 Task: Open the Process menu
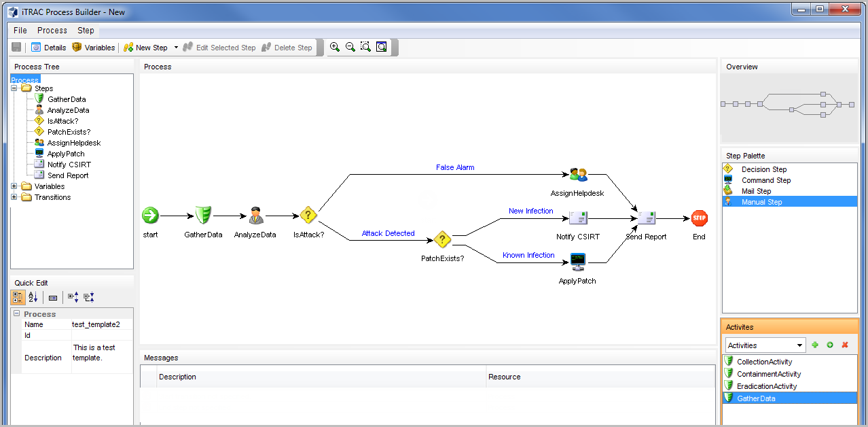(x=52, y=31)
